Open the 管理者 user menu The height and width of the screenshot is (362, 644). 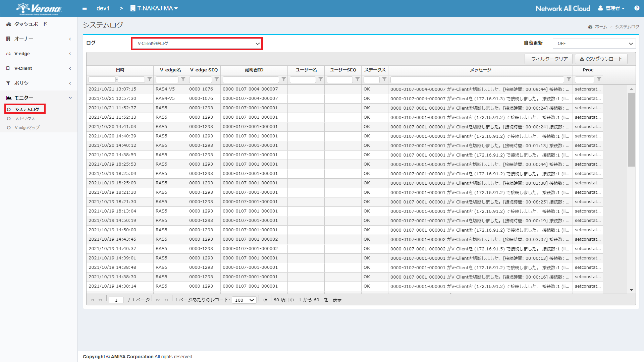pyautogui.click(x=611, y=8)
